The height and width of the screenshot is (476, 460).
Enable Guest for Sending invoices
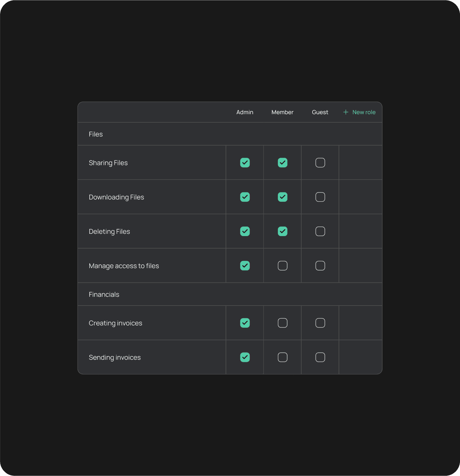[x=320, y=357]
